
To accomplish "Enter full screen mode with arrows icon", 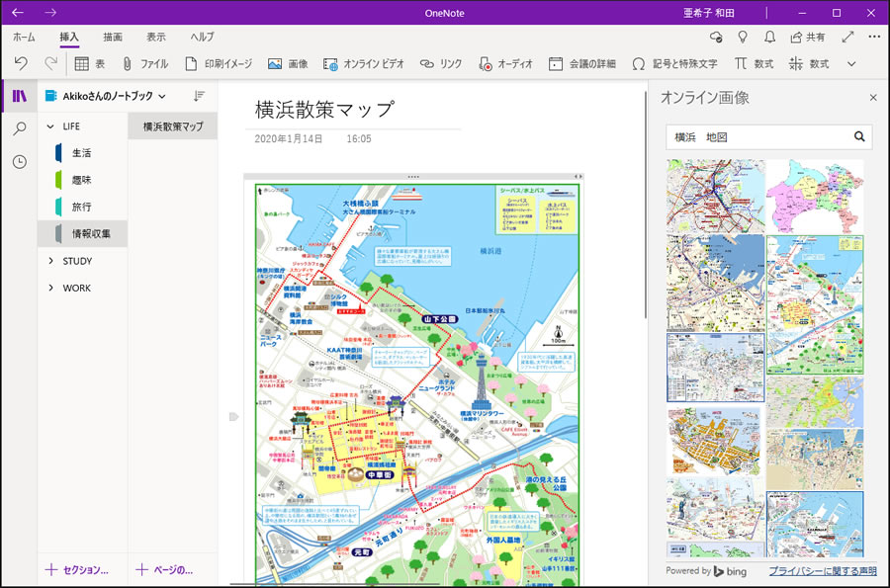I will [847, 37].
